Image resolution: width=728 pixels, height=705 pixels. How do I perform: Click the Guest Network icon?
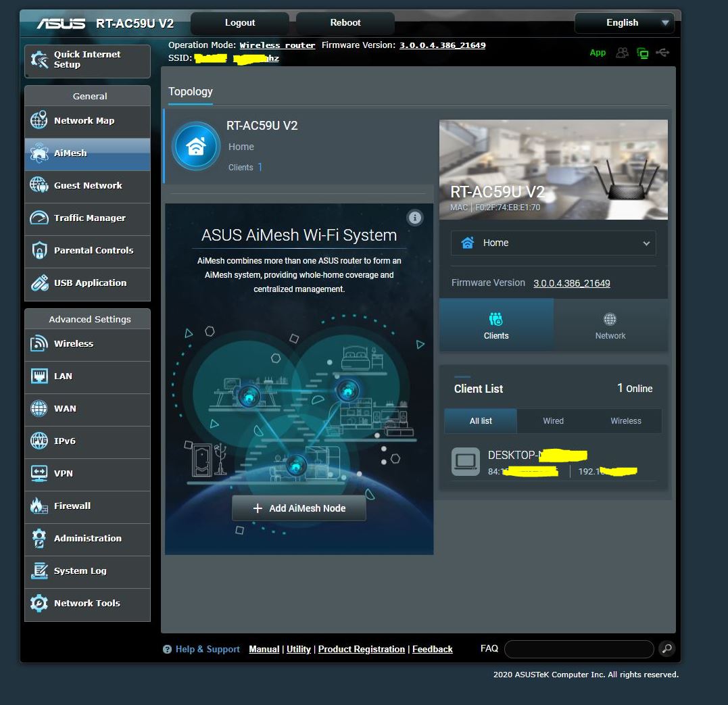coord(39,185)
